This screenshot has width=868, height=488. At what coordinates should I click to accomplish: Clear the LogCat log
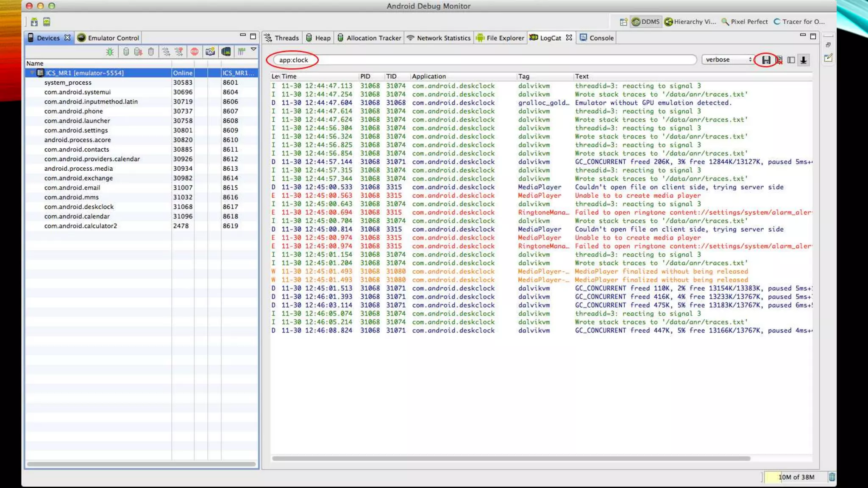click(779, 60)
